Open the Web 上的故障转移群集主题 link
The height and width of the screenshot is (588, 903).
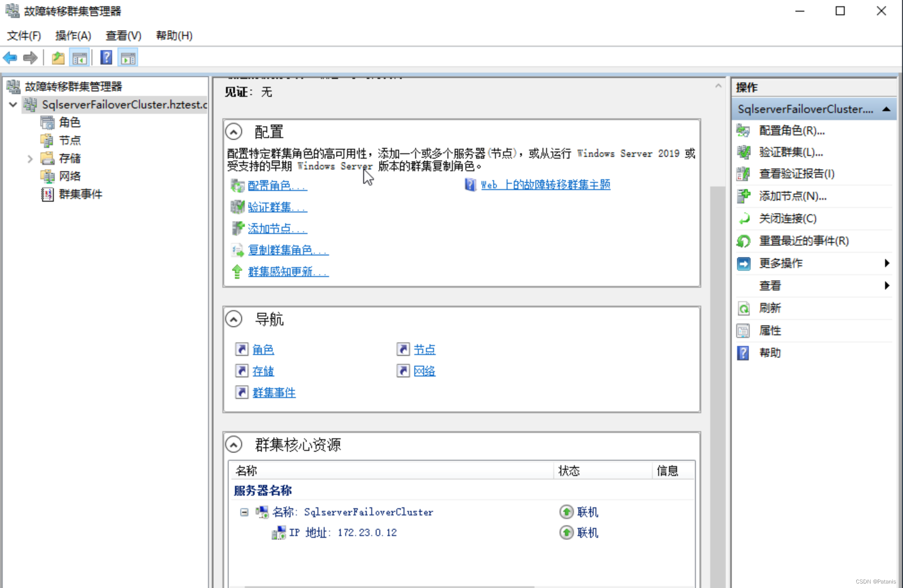point(545,185)
